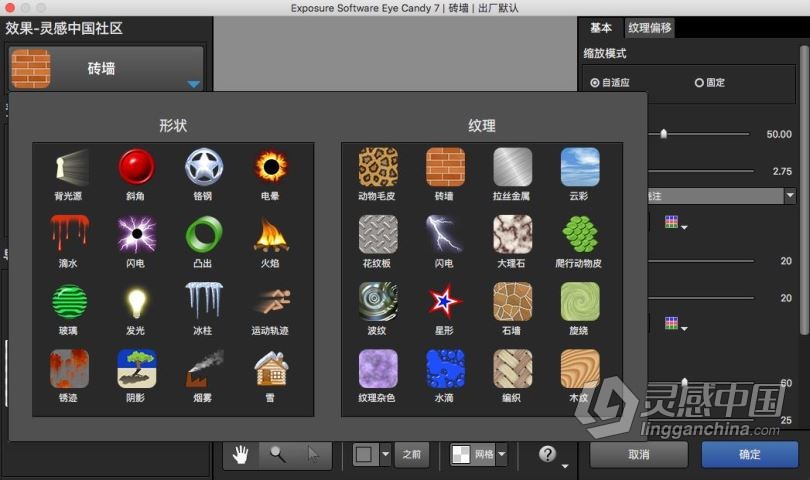Choose 闪电 in the 纹理 group
The height and width of the screenshot is (480, 810).
[445, 235]
